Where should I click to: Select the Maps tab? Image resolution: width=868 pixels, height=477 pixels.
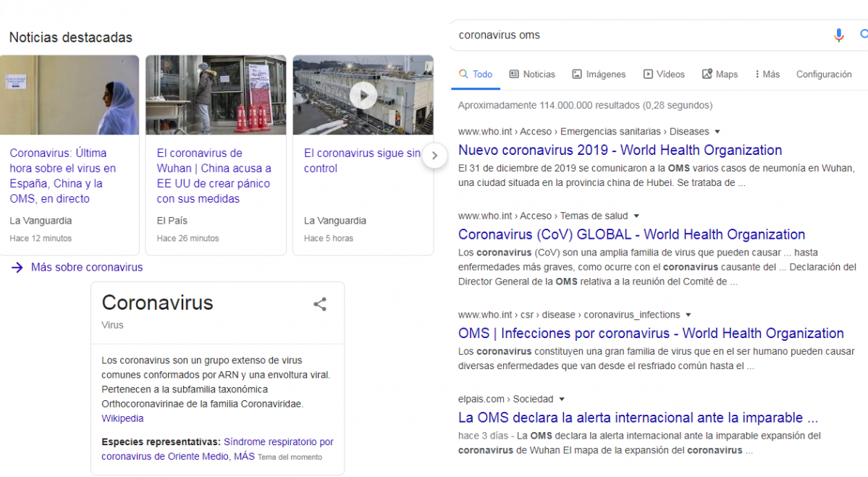point(720,74)
